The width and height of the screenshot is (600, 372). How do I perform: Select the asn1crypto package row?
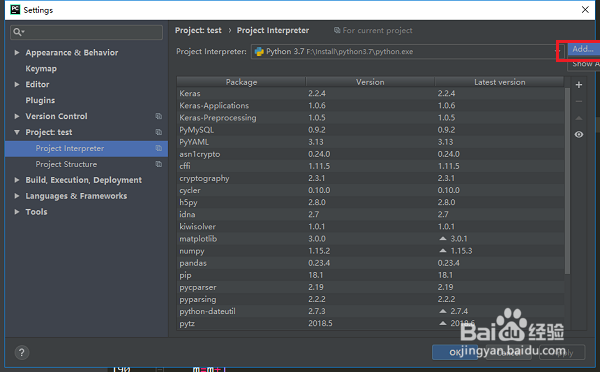370,154
